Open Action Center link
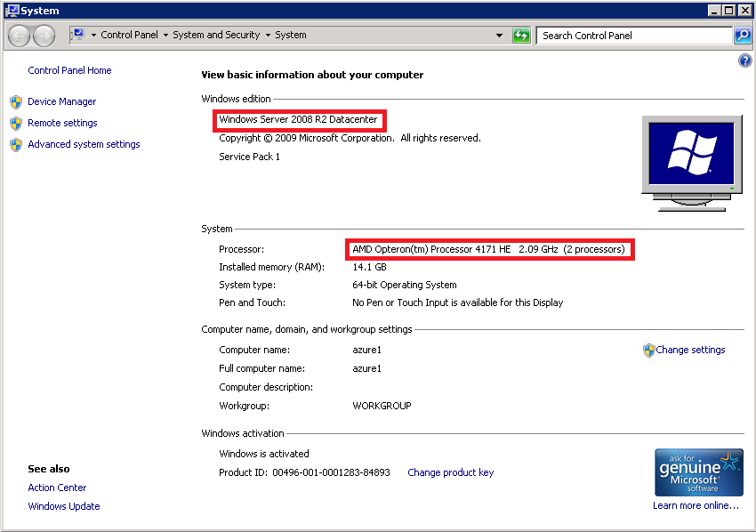The width and height of the screenshot is (756, 532). [x=57, y=488]
